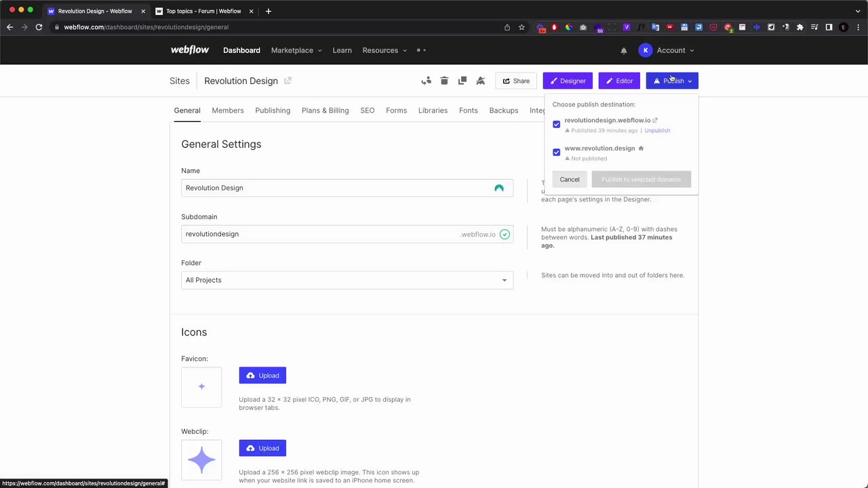
Task: Expand the Marketplace menu
Action: tap(296, 50)
